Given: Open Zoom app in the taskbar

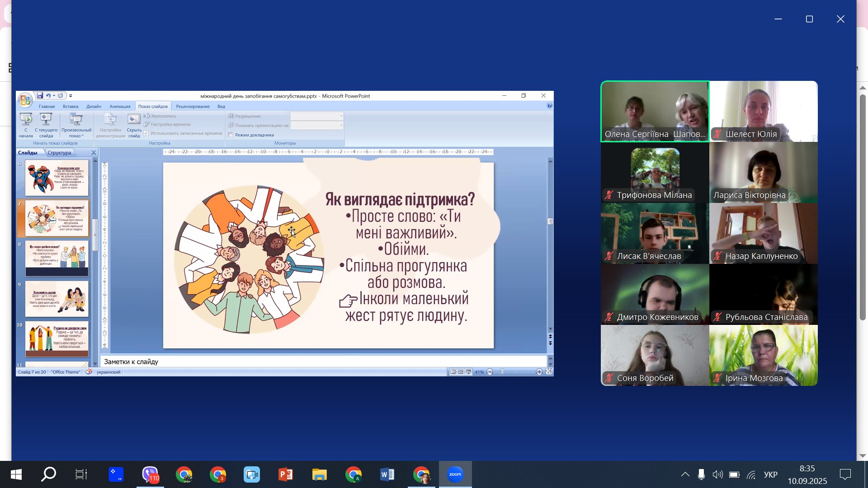Looking at the screenshot, I should click(x=455, y=474).
